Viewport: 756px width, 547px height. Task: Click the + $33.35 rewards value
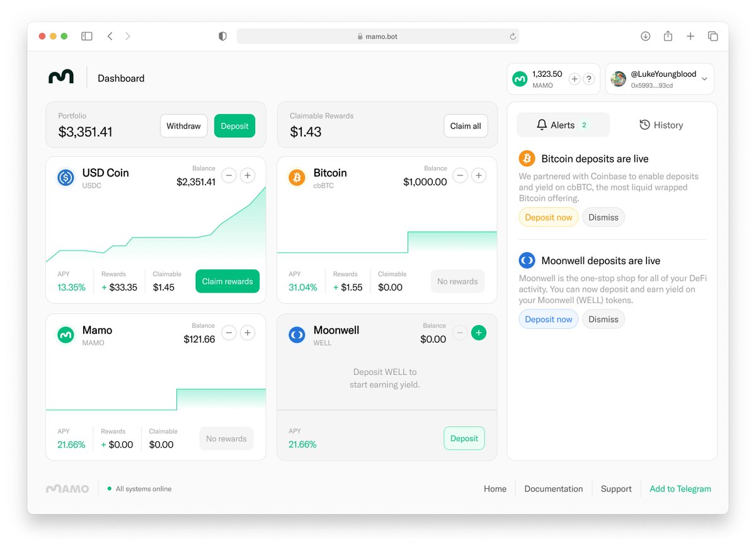click(119, 287)
